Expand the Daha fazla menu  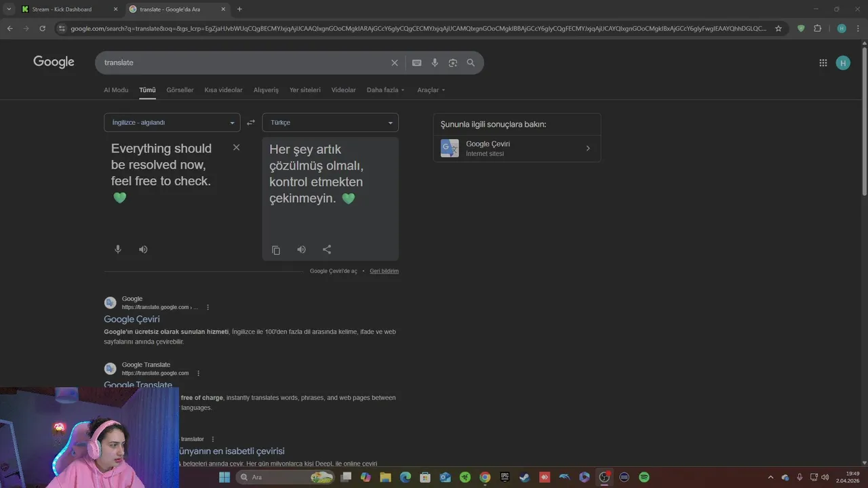coord(385,90)
